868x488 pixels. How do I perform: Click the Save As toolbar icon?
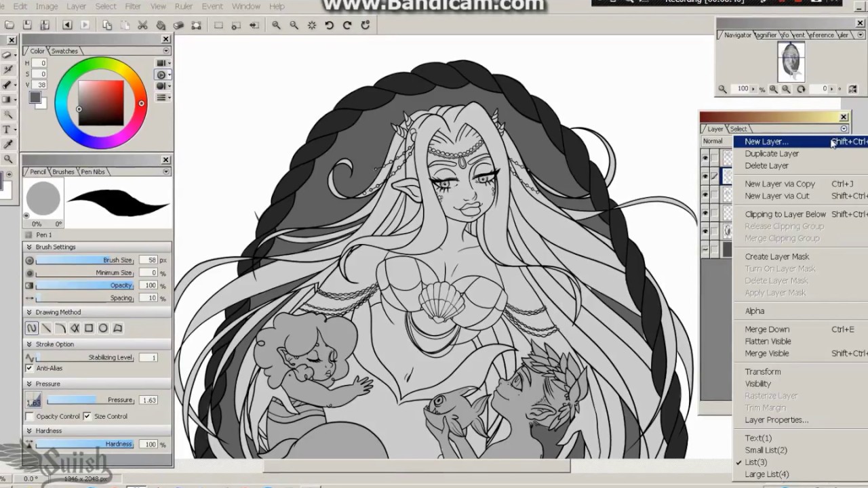point(44,25)
